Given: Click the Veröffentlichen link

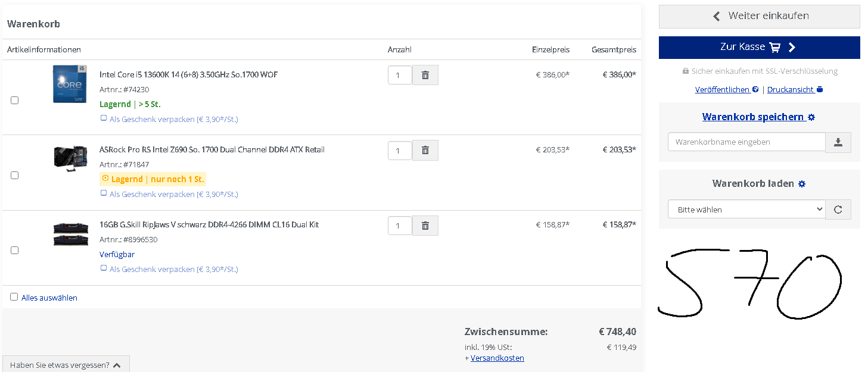Looking at the screenshot, I should point(722,90).
